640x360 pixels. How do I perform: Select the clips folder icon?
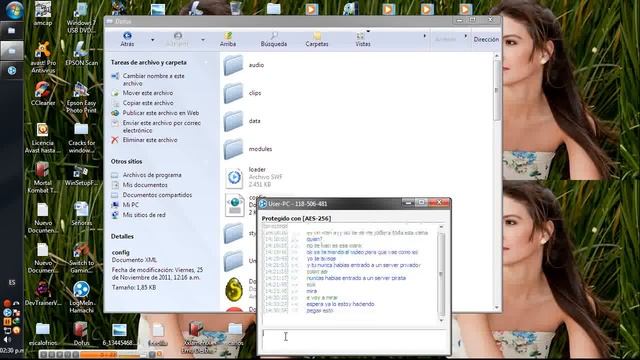coord(234,93)
